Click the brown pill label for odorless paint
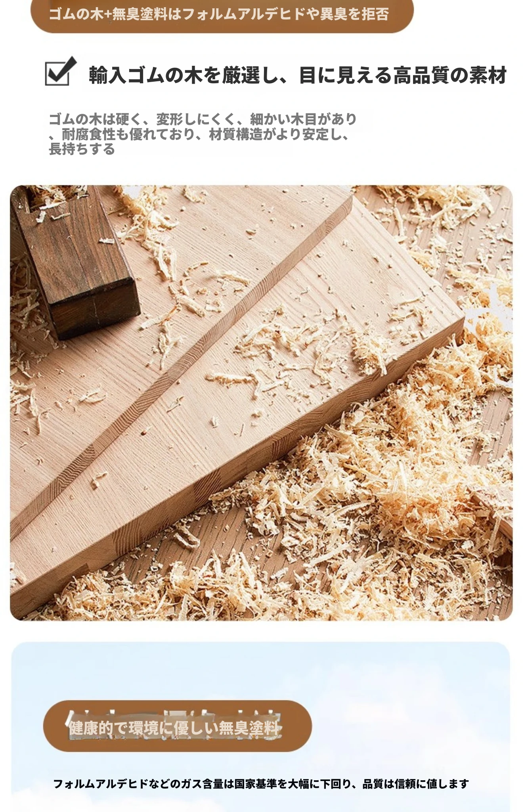Viewport: 524px width, 812px height. pyautogui.click(x=177, y=726)
